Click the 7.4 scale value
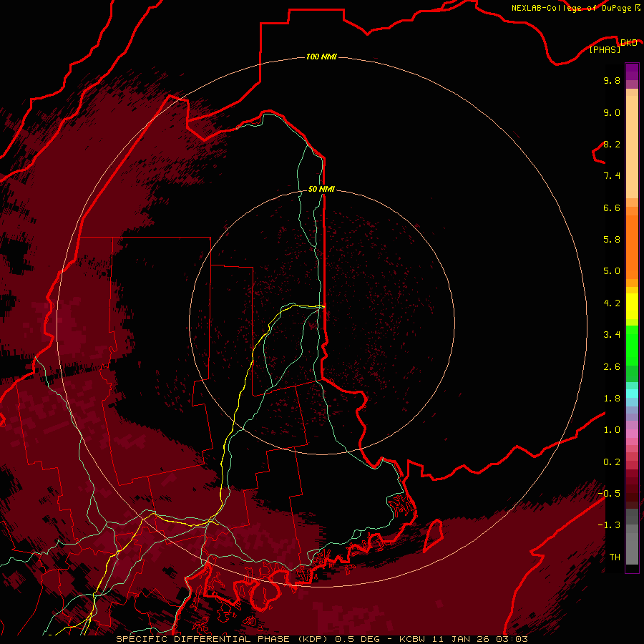The height and width of the screenshot is (644, 644). point(612,176)
